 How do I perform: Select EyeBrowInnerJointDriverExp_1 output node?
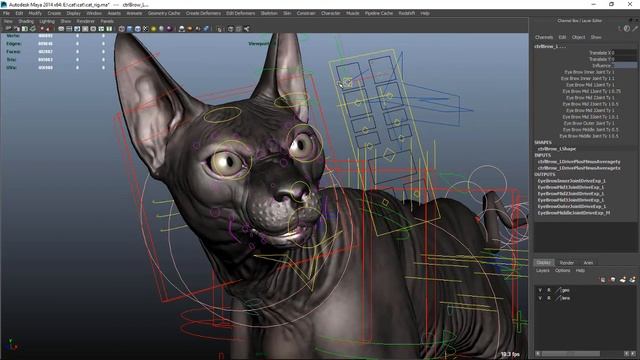pos(571,181)
